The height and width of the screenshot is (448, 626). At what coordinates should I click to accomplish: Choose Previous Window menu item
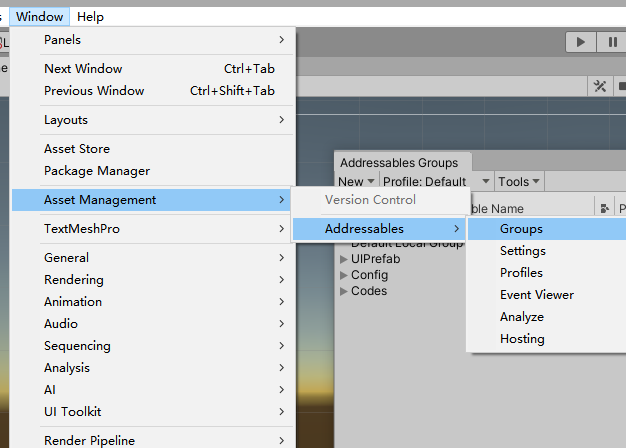[153, 91]
